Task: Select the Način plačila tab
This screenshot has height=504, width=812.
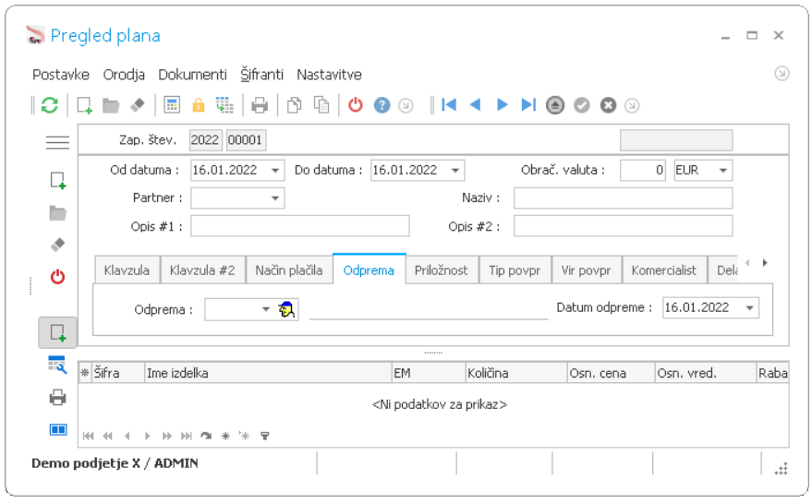Action: point(289,270)
